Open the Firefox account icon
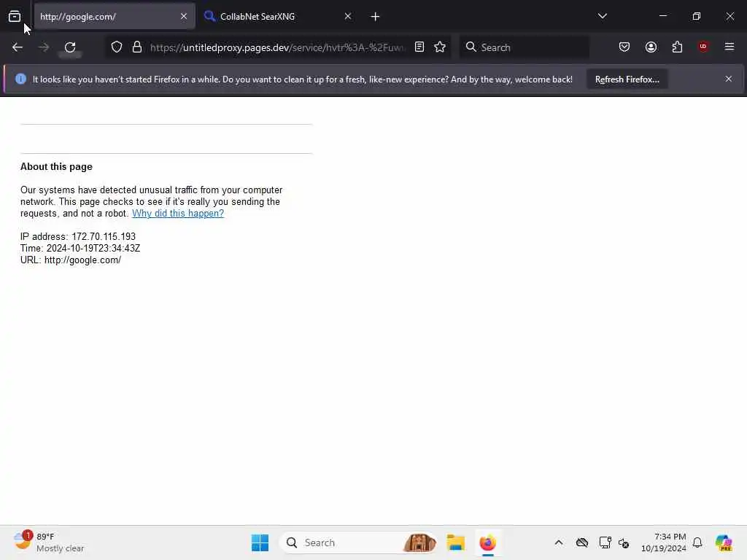The height and width of the screenshot is (560, 747). 651,47
